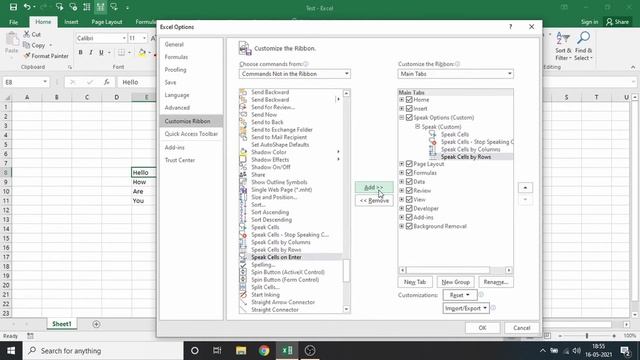Toggle Underline formatting in the Font group
Screen dimensions: 640x360
(101, 52)
